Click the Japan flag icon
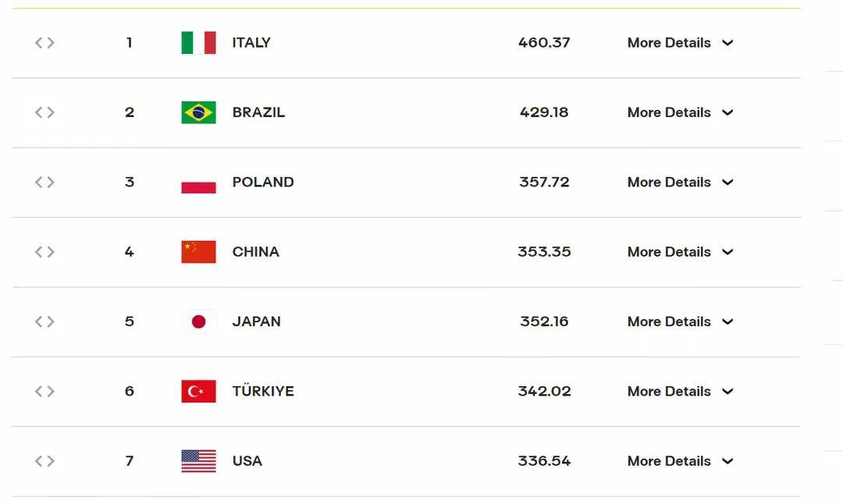843x504 pixels. pos(198,321)
